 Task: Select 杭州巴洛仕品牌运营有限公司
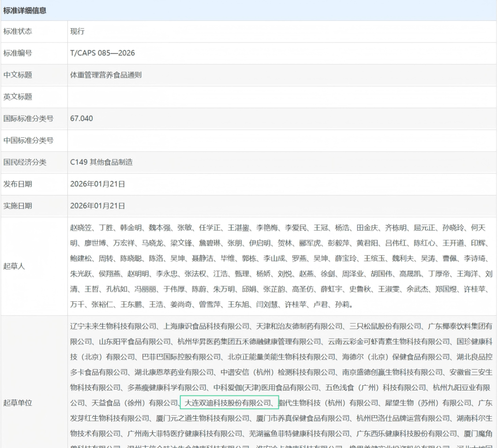tap(403, 418)
